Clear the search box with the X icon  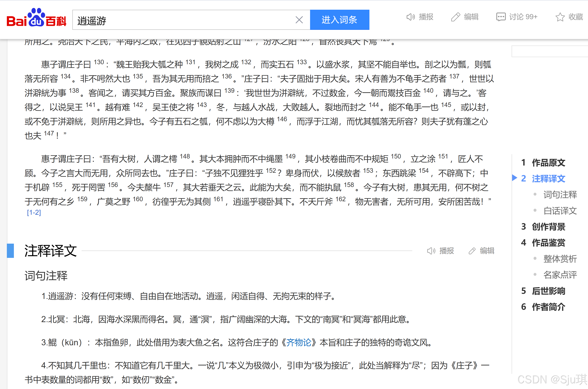[x=299, y=20]
